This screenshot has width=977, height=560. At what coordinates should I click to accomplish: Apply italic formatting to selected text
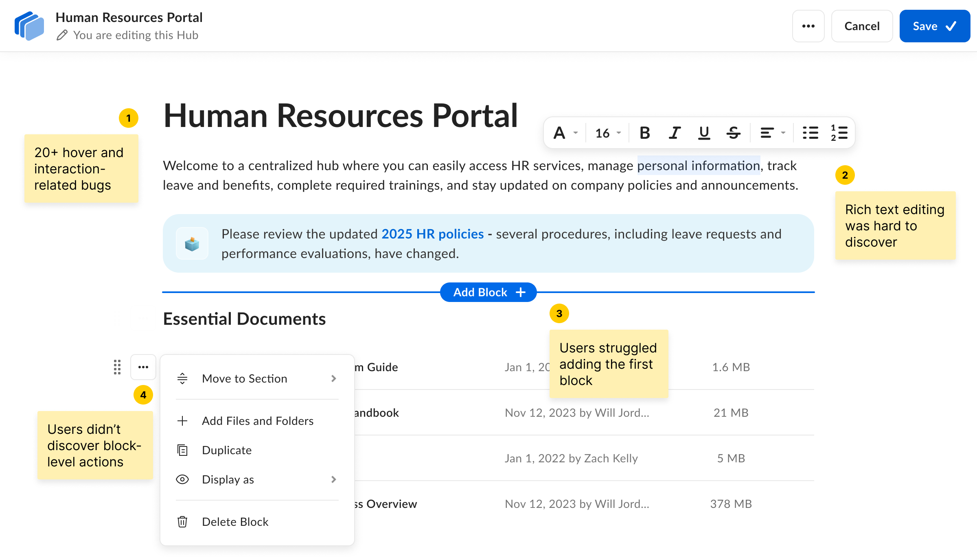pyautogui.click(x=675, y=133)
